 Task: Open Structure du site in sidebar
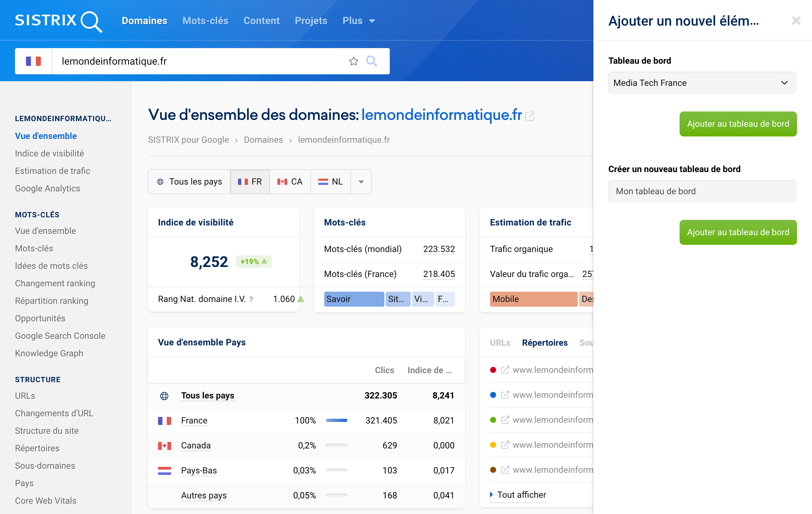pos(47,431)
